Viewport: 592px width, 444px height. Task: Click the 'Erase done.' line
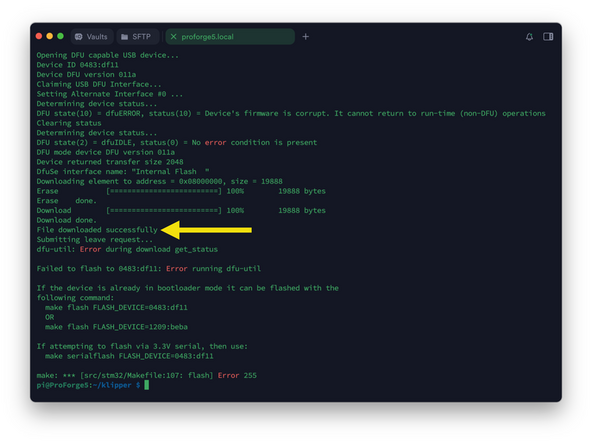66,201
